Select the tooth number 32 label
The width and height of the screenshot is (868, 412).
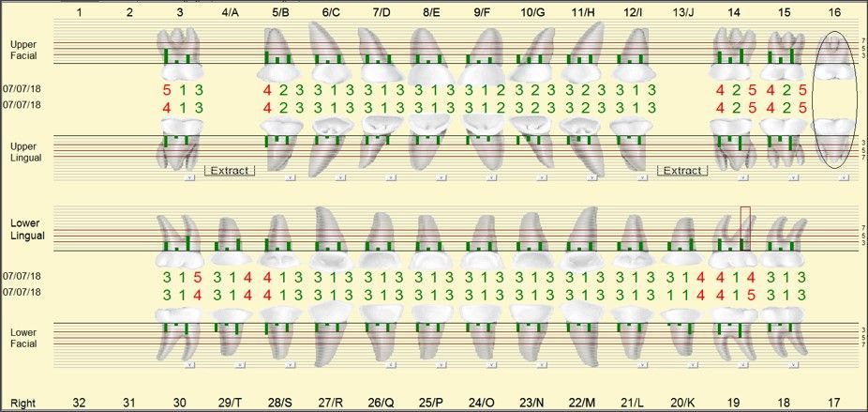79,403
